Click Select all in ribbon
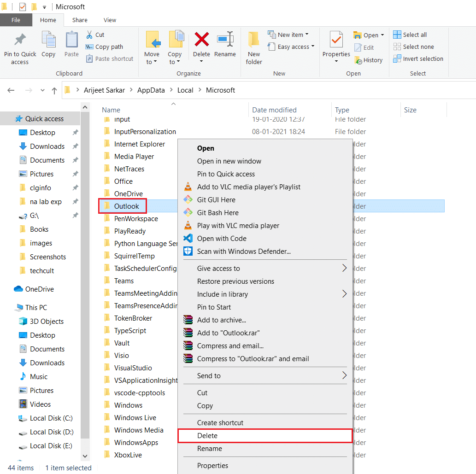 click(410, 35)
